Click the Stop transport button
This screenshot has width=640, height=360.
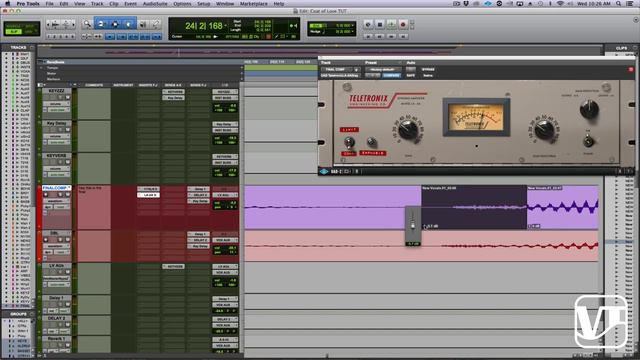point(380,24)
